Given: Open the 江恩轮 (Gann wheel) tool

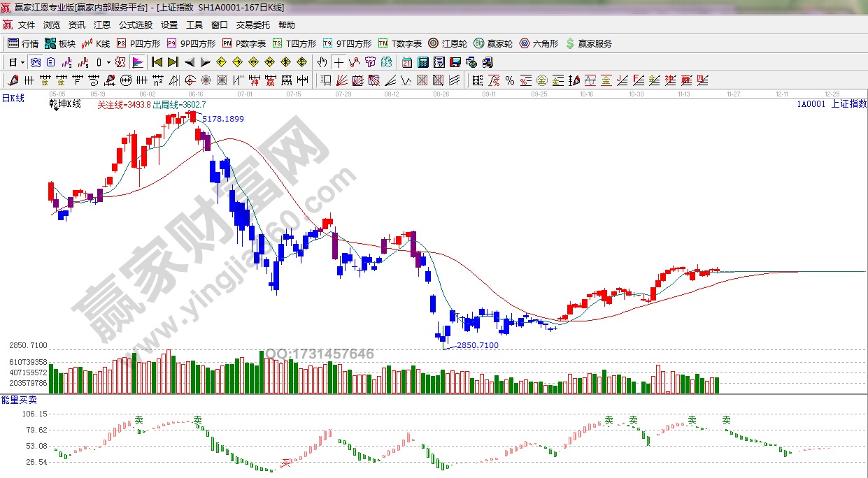Looking at the screenshot, I should coord(448,43).
